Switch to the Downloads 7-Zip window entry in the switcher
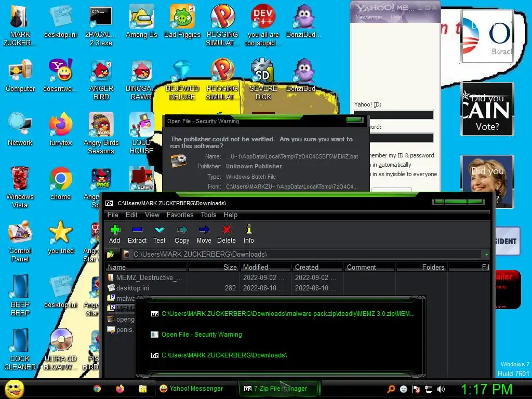 coord(219,355)
